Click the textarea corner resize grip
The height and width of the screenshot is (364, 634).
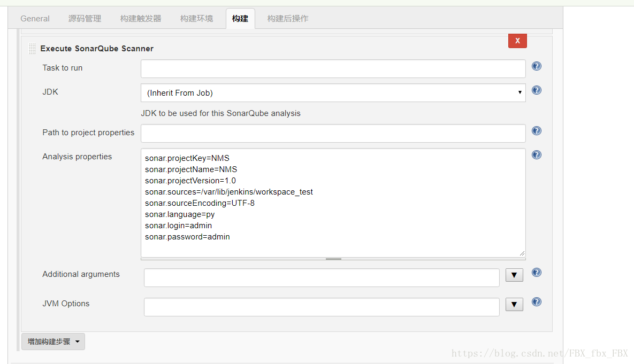coord(522,253)
